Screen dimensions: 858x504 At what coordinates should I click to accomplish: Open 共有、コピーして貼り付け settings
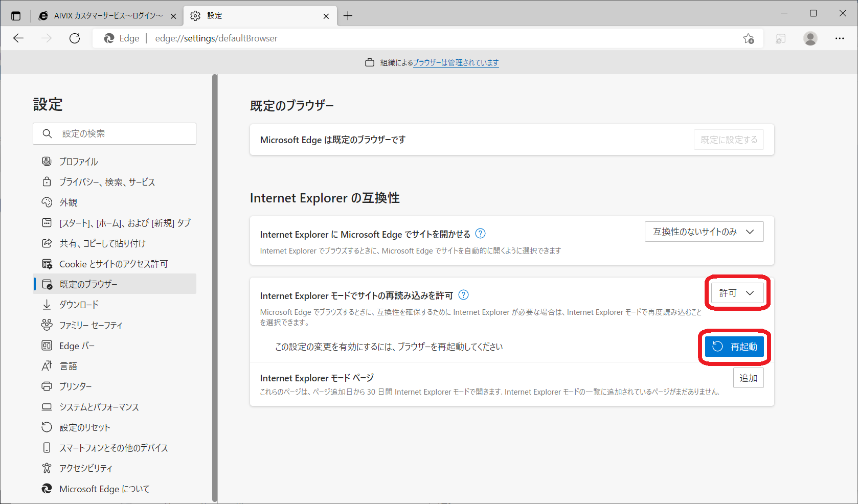tap(115, 243)
